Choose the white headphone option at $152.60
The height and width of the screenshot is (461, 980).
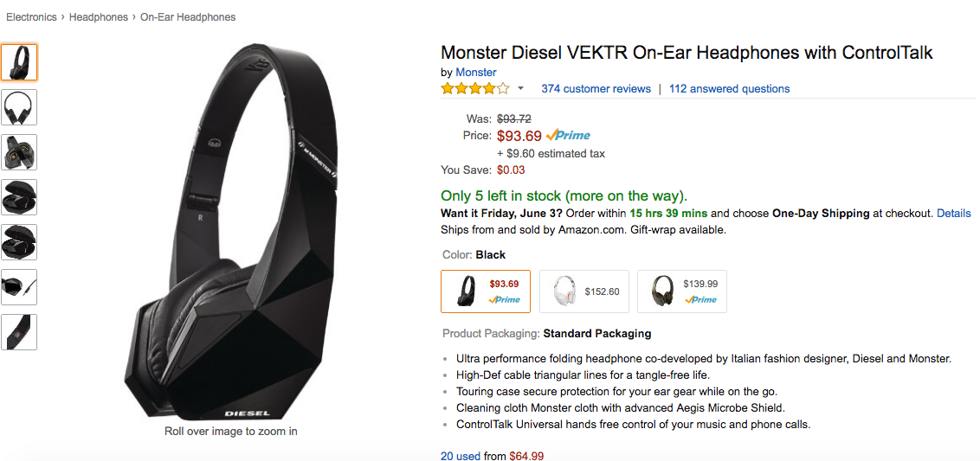click(x=583, y=291)
